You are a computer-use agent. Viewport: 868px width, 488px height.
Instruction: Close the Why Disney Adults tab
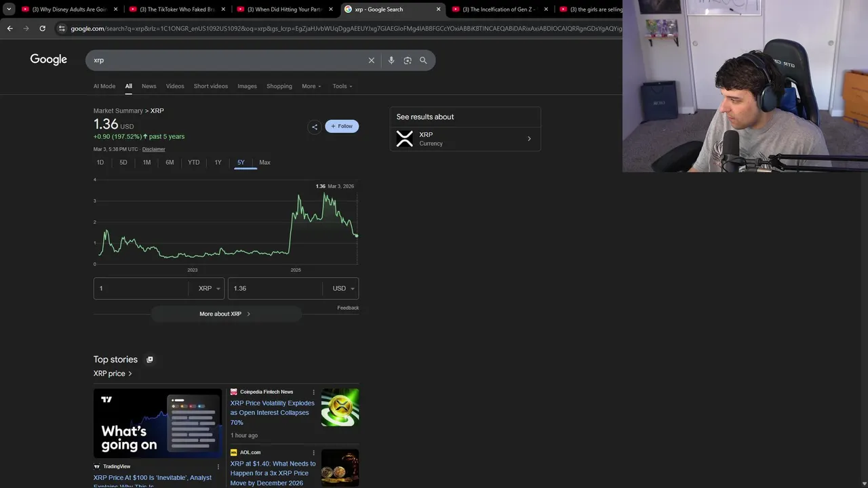point(115,9)
